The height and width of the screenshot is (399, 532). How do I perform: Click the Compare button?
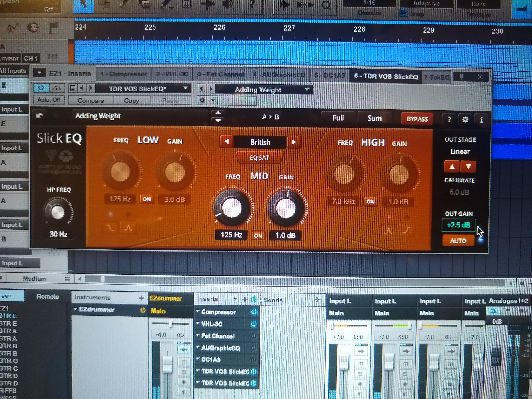(x=91, y=101)
